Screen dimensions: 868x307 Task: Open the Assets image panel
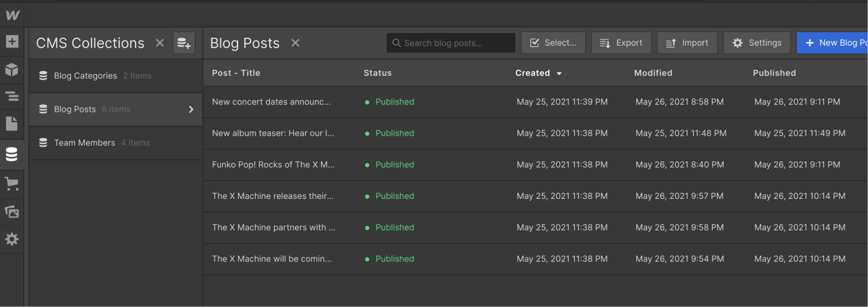[x=12, y=211]
